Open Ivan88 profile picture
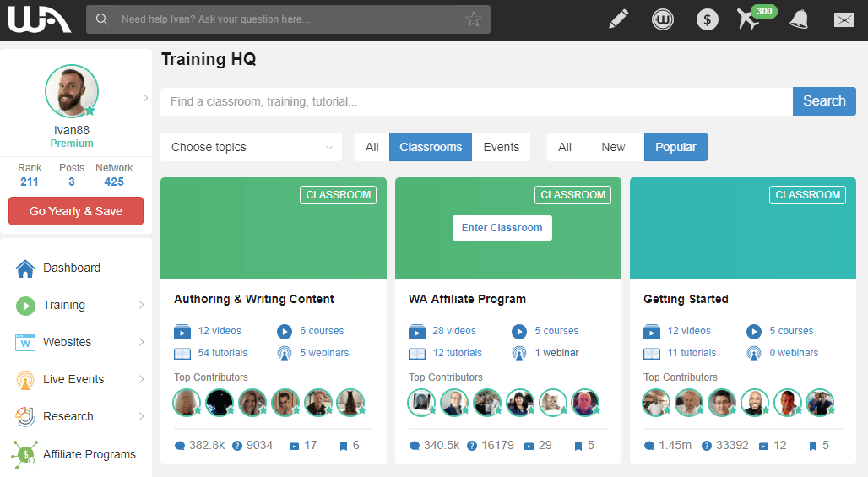Image resolution: width=868 pixels, height=477 pixels. pos(72,91)
